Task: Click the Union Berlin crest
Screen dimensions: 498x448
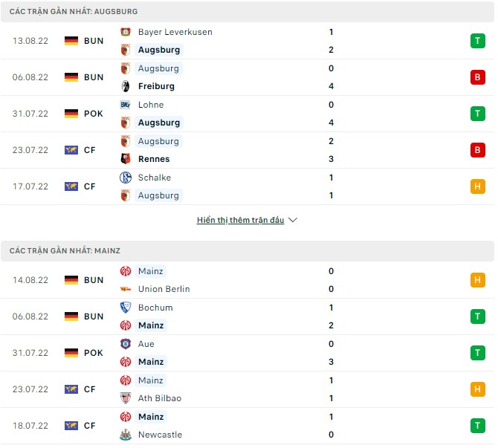Action: pos(126,289)
